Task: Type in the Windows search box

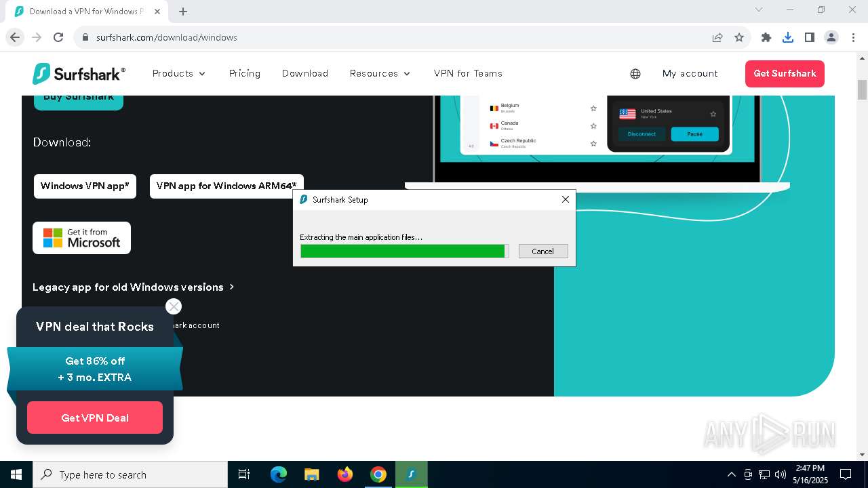Action: 130,474
